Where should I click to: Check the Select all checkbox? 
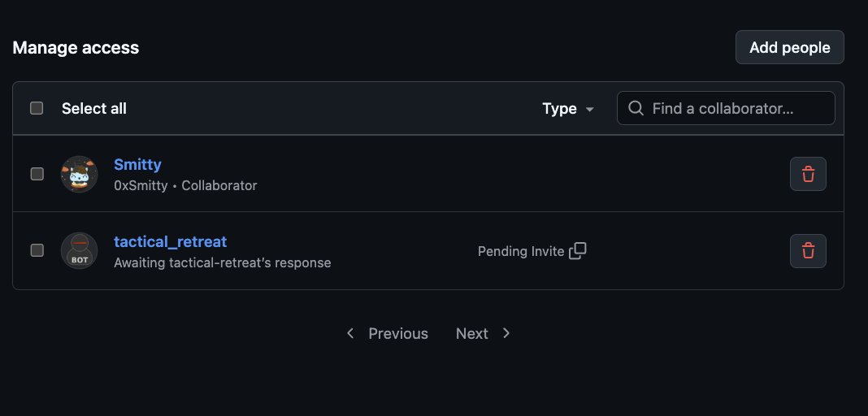pyautogui.click(x=37, y=108)
